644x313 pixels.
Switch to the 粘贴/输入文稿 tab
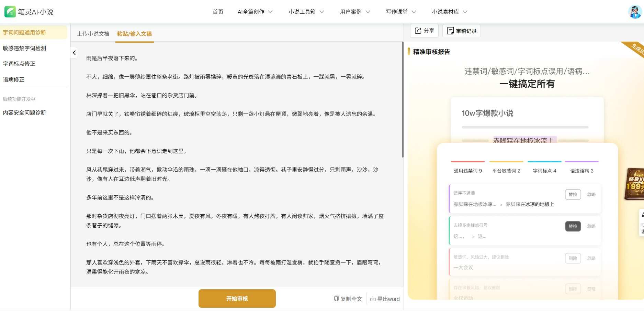tap(134, 34)
